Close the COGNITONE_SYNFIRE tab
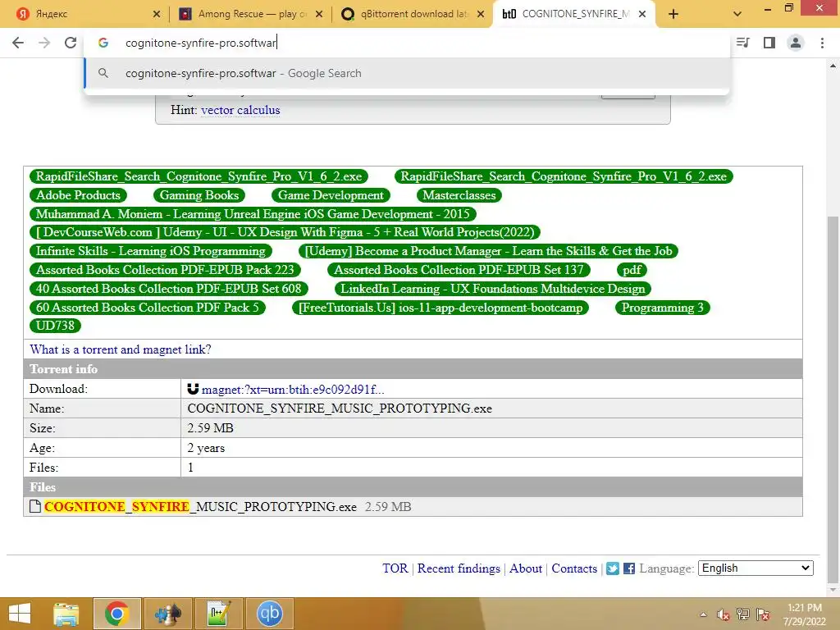 click(642, 14)
